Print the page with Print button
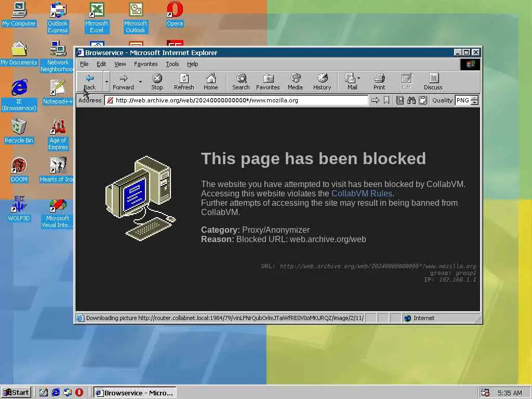This screenshot has width=532, height=399. [x=379, y=82]
